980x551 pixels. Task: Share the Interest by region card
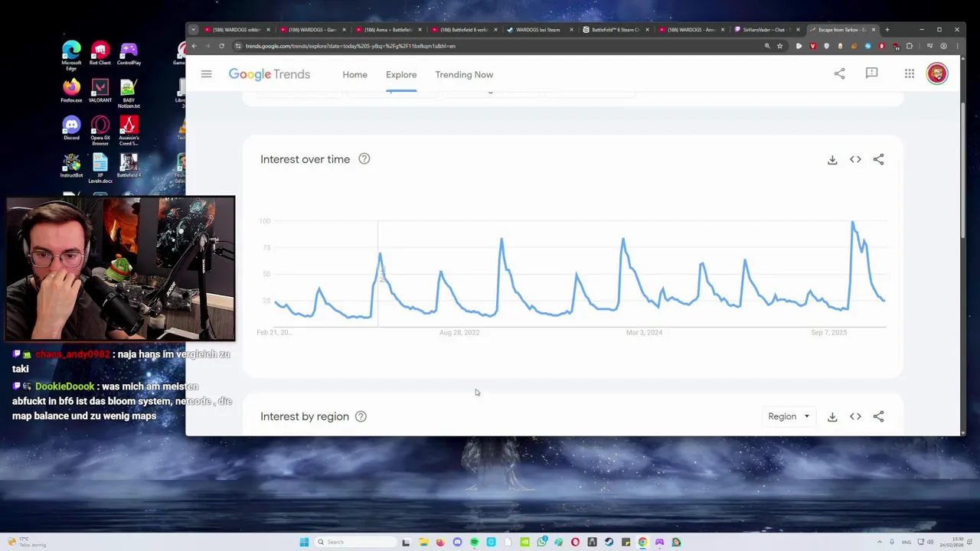[878, 417]
